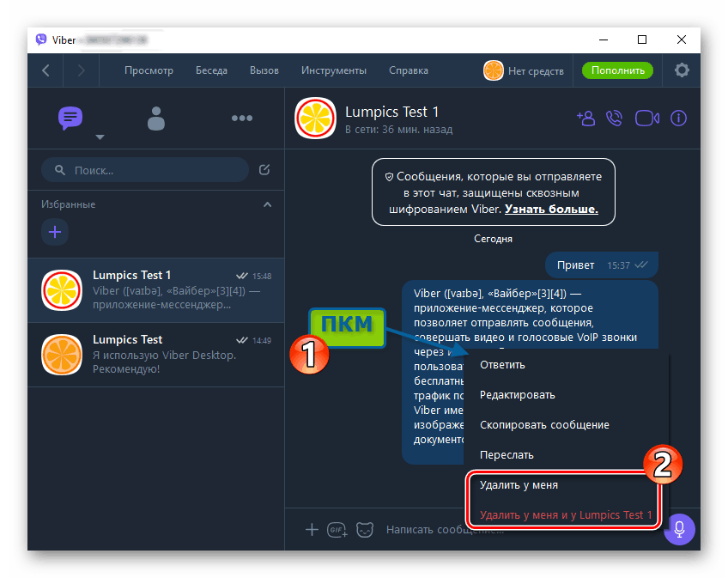Close the Viber window
The width and height of the screenshot is (728, 578).
click(682, 40)
